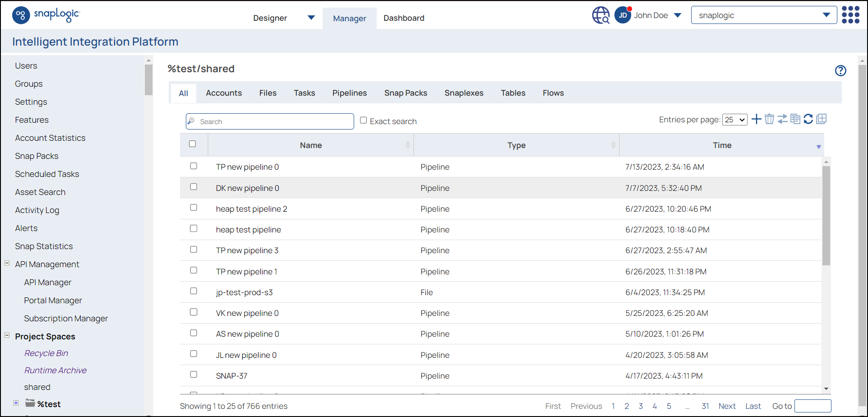Open global search via the globe icon
Image resolution: width=868 pixels, height=417 pixels.
click(600, 15)
